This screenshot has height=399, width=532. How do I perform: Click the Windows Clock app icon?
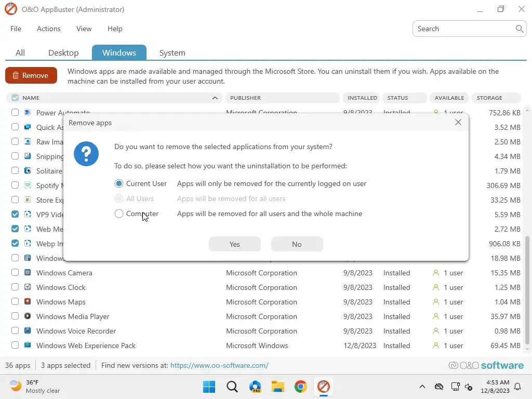28,287
